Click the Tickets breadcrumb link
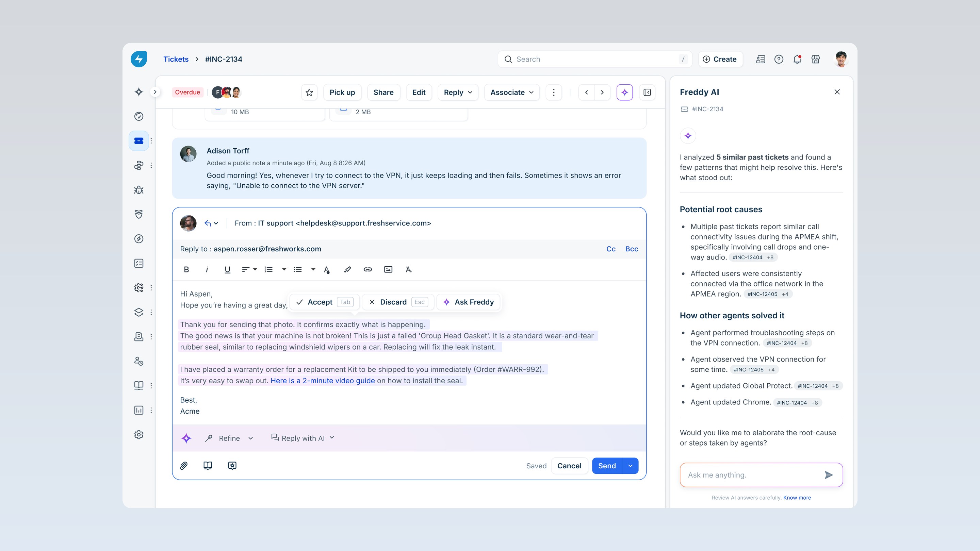The width and height of the screenshot is (980, 551). coord(176,59)
